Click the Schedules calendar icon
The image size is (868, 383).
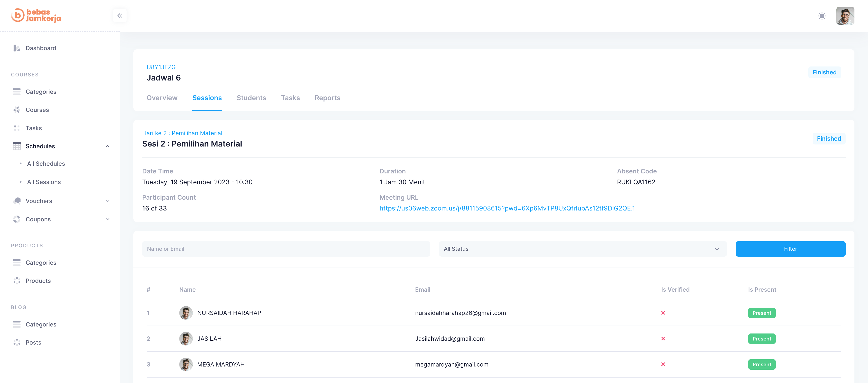pyautogui.click(x=17, y=146)
